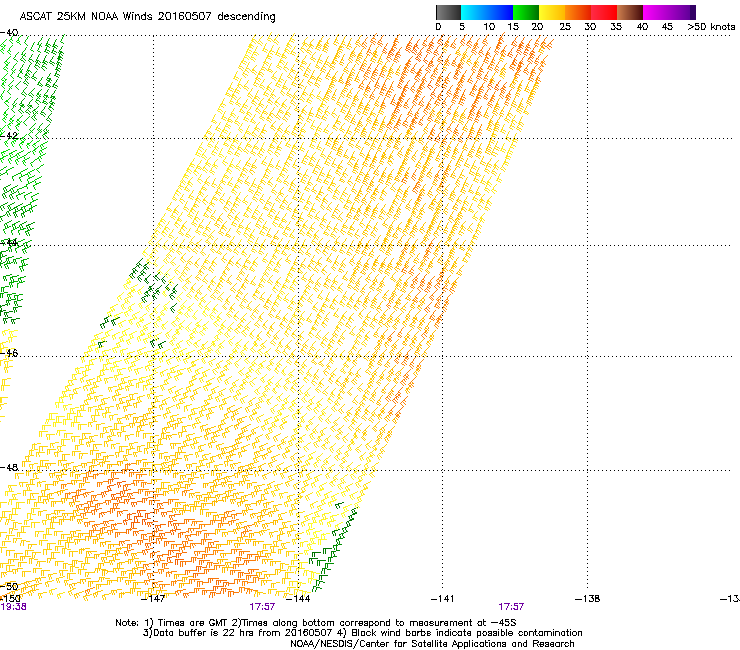Click the '-144' longitude axis label

coord(298,599)
